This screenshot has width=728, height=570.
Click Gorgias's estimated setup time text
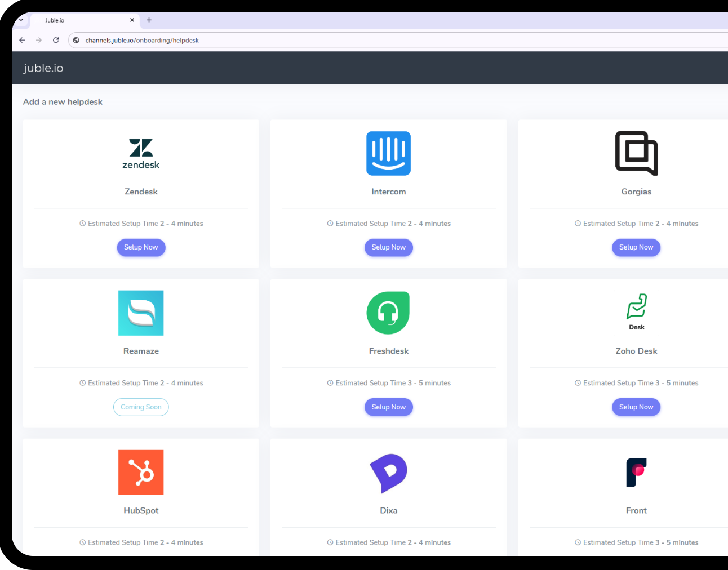tap(641, 224)
